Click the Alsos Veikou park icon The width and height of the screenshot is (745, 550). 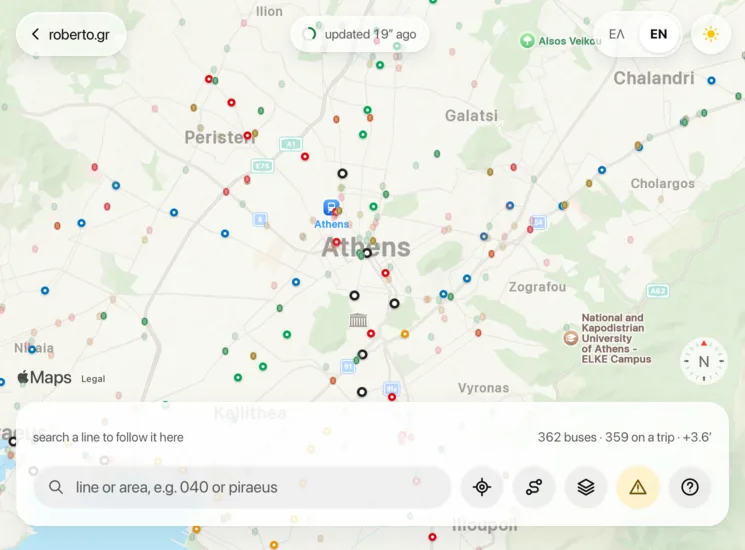click(527, 41)
